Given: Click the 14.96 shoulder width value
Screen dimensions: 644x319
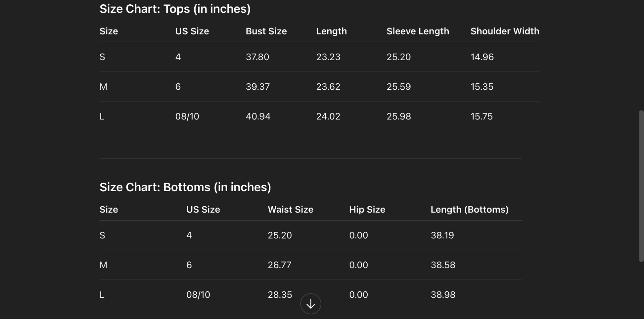Looking at the screenshot, I should (x=482, y=57).
